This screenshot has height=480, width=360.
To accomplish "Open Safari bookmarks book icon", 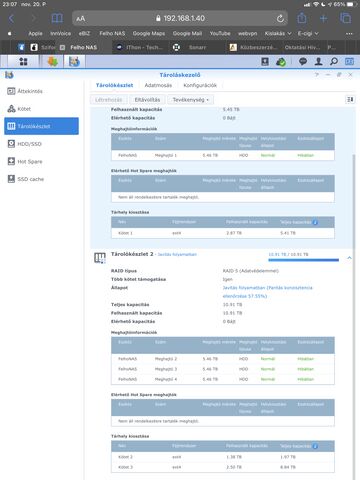I will (x=57, y=18).
